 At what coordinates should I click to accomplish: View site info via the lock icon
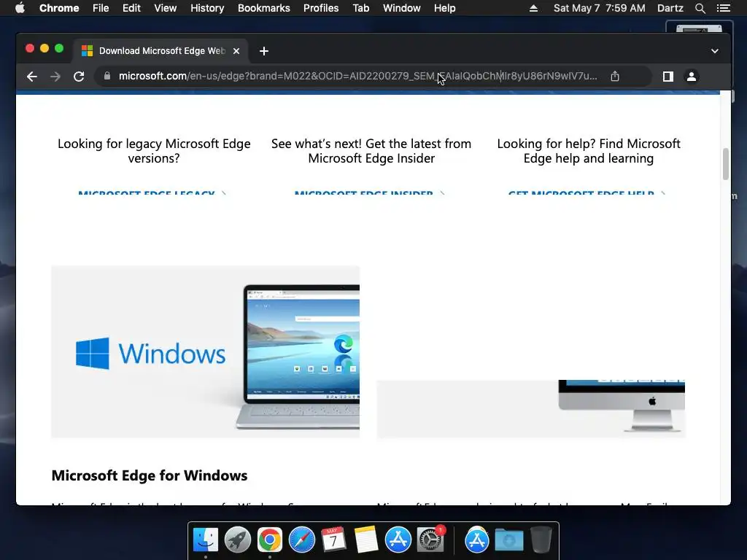point(107,76)
